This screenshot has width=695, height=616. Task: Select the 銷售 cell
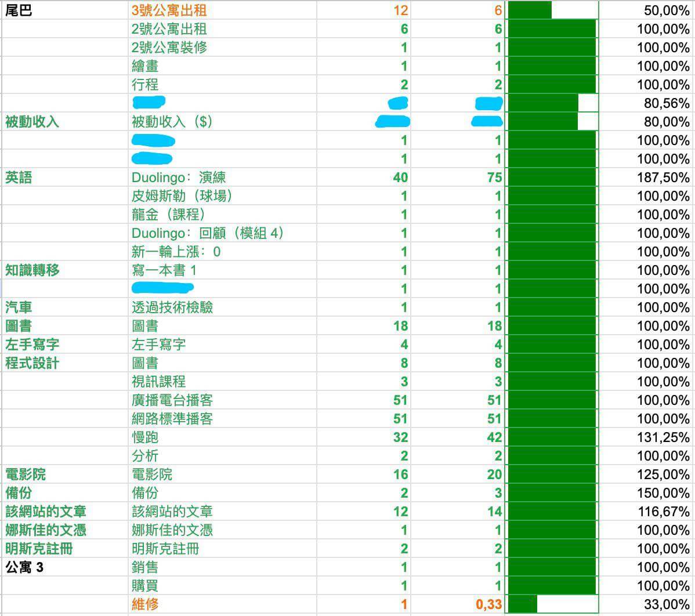[223, 567]
